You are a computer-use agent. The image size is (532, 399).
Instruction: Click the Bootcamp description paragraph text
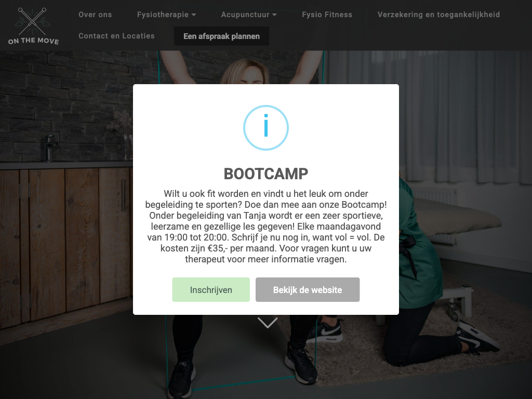coord(266,227)
